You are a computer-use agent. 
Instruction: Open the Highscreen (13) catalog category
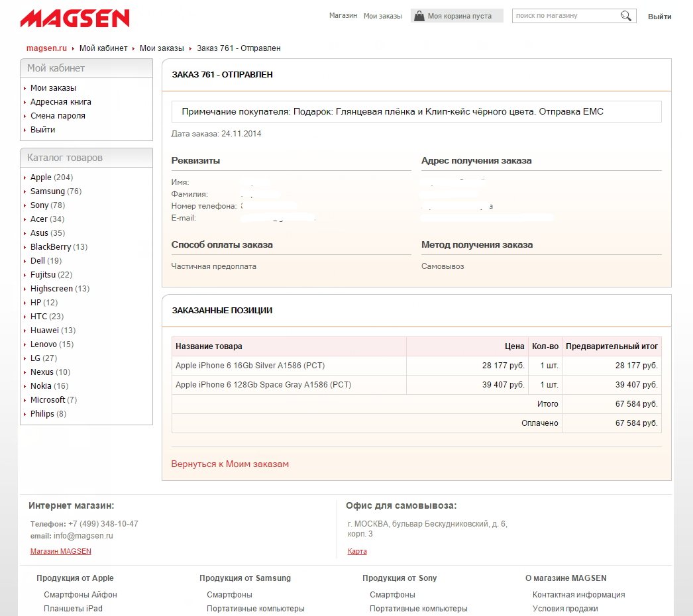coord(60,289)
